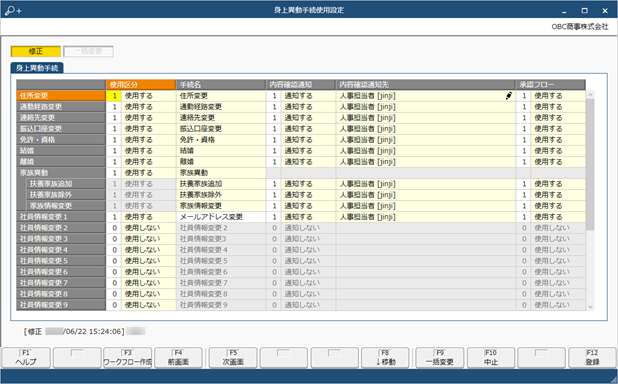This screenshot has width=618, height=384.
Task: Go to previous screen with F4 前画面
Action: pos(178,358)
